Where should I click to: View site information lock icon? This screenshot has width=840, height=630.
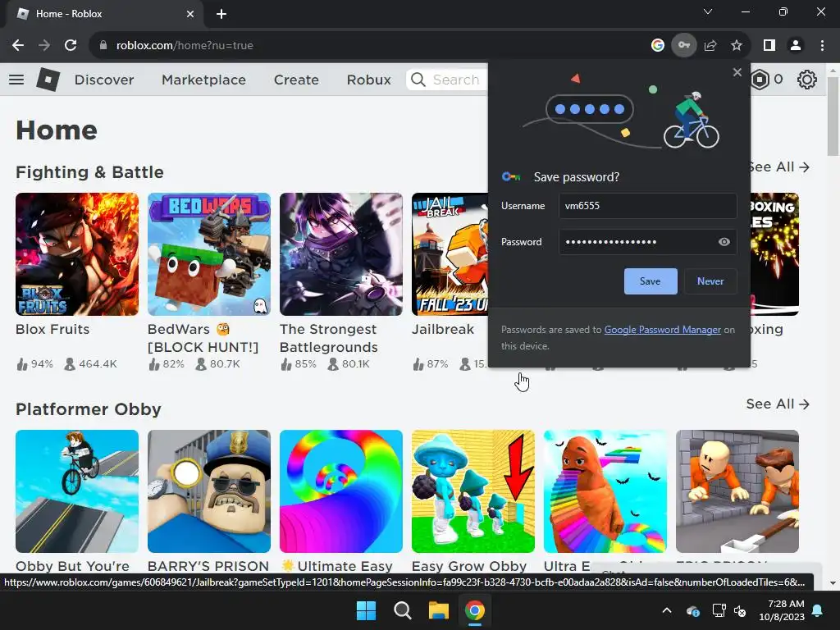pos(103,46)
